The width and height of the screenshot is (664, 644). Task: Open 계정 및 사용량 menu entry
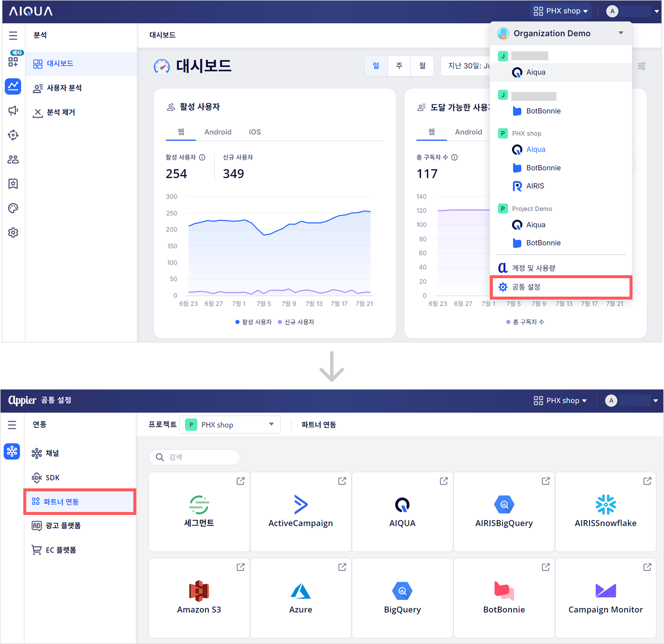561,268
